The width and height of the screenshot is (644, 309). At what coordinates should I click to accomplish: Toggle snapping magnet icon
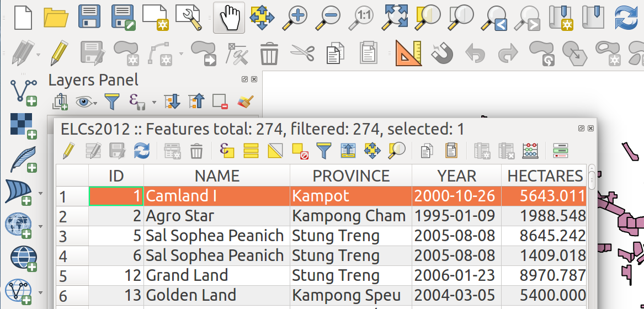pyautogui.click(x=442, y=54)
